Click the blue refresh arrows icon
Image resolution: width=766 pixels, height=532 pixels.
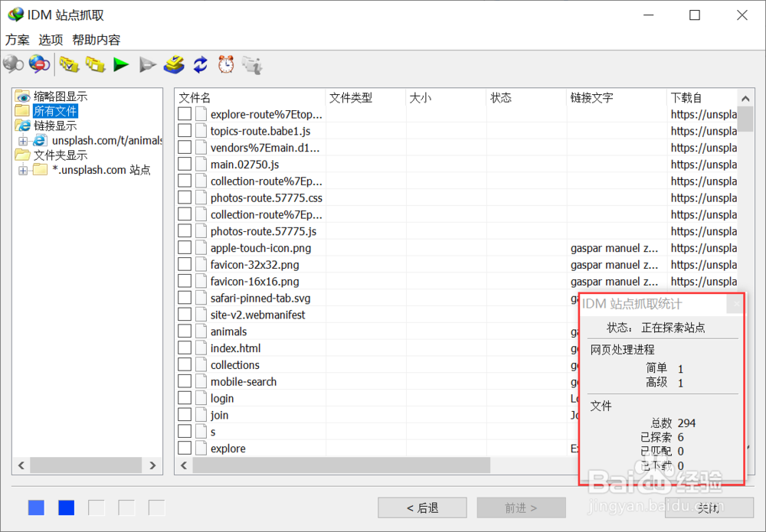coord(200,64)
